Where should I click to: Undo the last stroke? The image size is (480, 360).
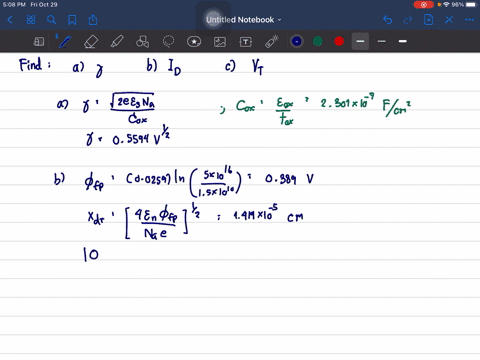(387, 20)
